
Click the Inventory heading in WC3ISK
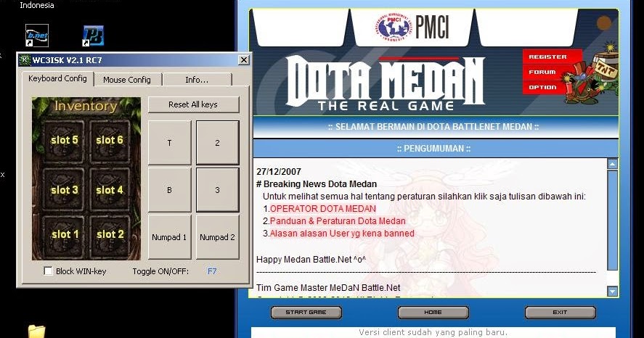click(x=86, y=106)
